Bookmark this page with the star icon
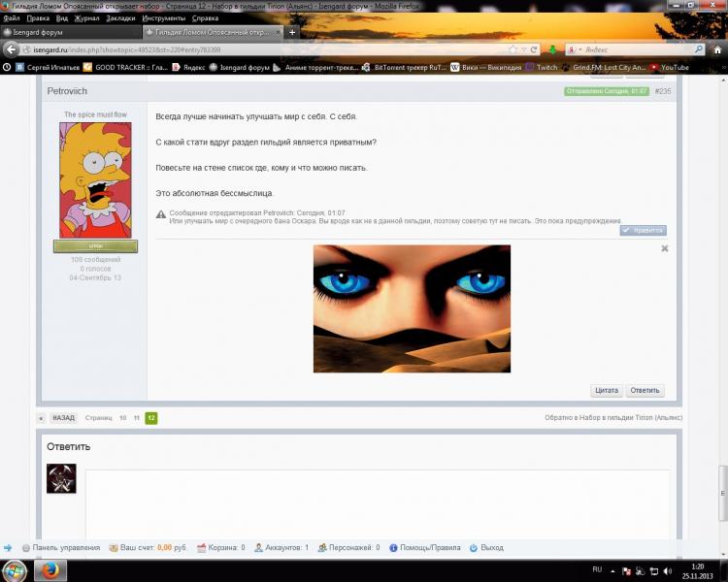Viewport: 728px width, 582px height. [x=513, y=49]
